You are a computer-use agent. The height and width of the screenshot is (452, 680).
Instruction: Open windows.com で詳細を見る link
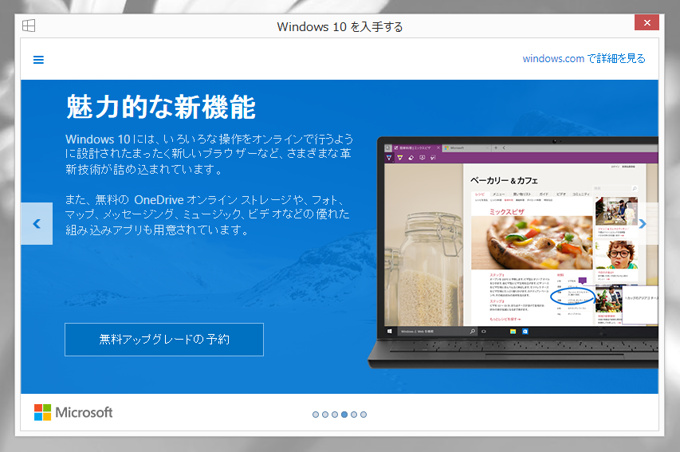[x=584, y=59]
